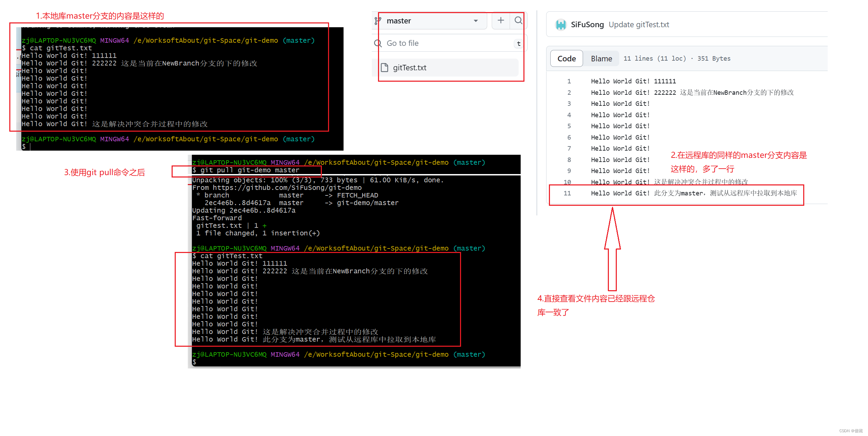Click last line of lower terminal cat output

314,339
